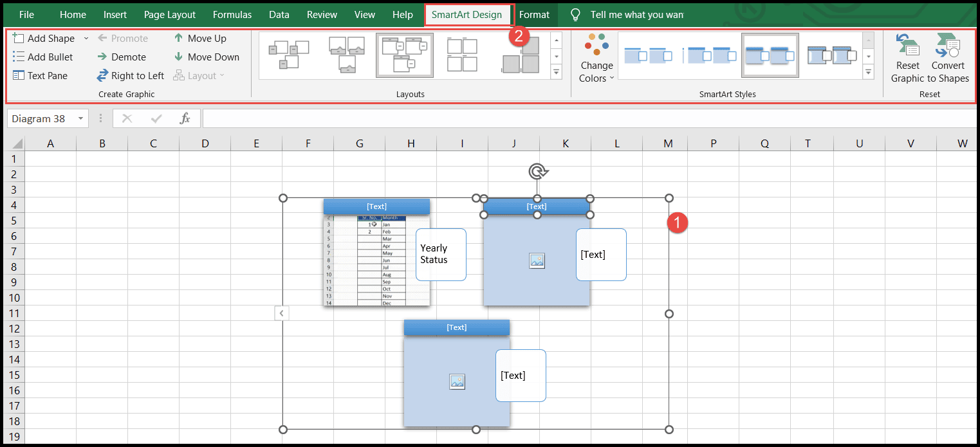Click Convert to Shapes

pyautogui.click(x=948, y=57)
